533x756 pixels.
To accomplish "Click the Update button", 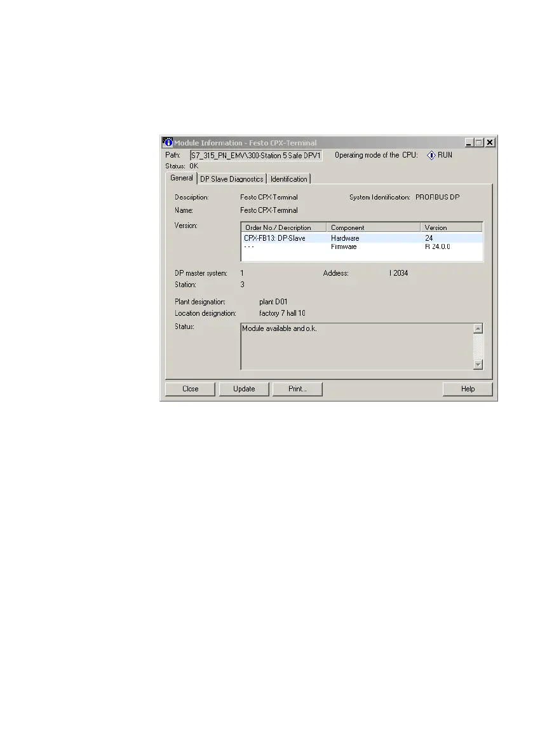I will pos(244,389).
